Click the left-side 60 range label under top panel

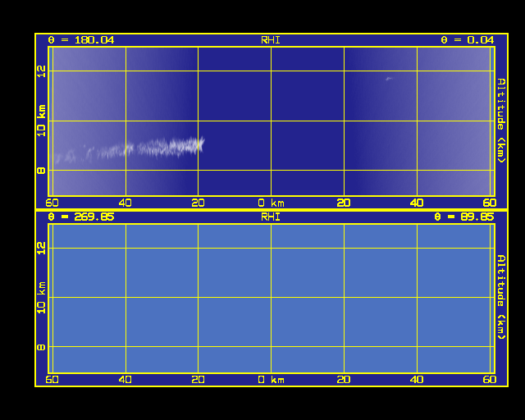click(x=52, y=203)
